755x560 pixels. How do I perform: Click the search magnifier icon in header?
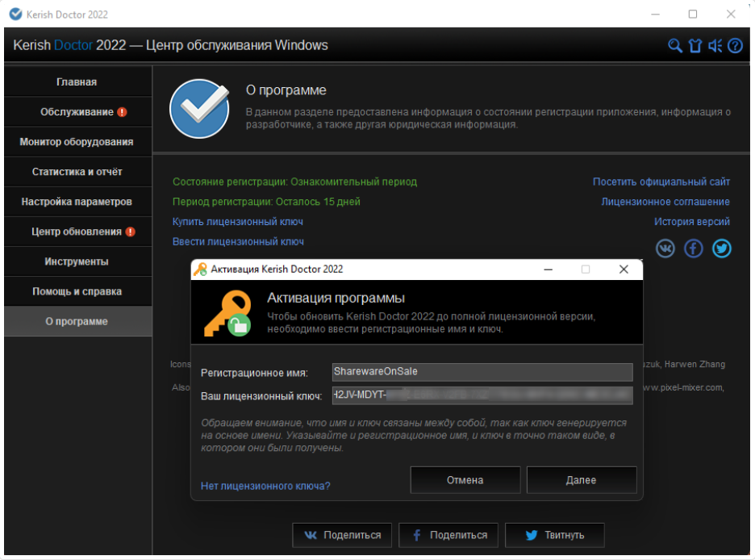coord(675,45)
